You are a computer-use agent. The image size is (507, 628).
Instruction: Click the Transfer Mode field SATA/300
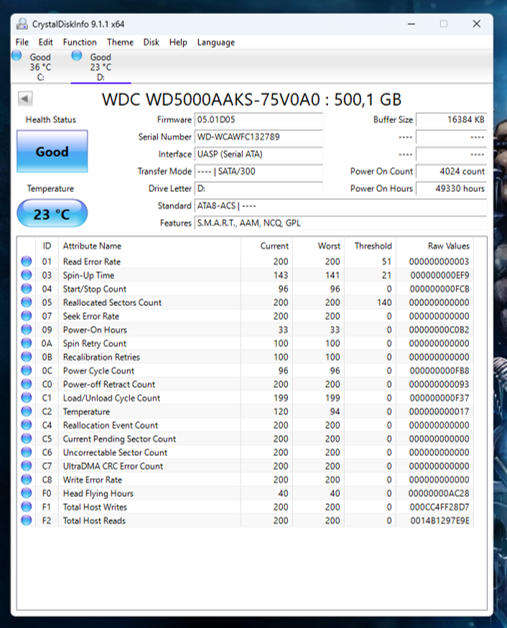(x=258, y=171)
